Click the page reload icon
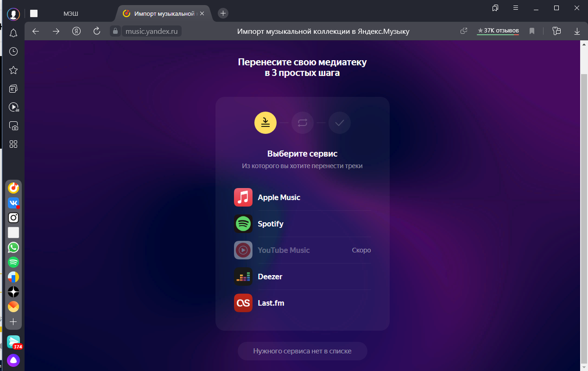The width and height of the screenshot is (588, 371). (x=97, y=31)
